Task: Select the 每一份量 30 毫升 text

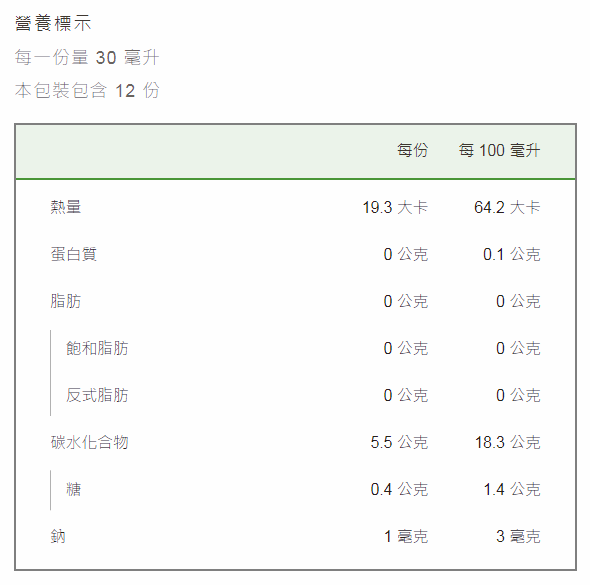Action: click(87, 58)
